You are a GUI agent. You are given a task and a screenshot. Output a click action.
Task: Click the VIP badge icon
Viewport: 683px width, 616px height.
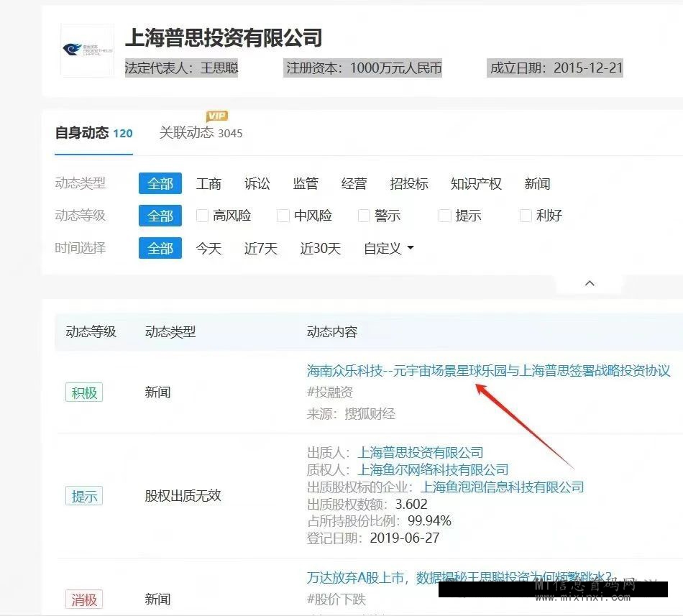[x=217, y=116]
